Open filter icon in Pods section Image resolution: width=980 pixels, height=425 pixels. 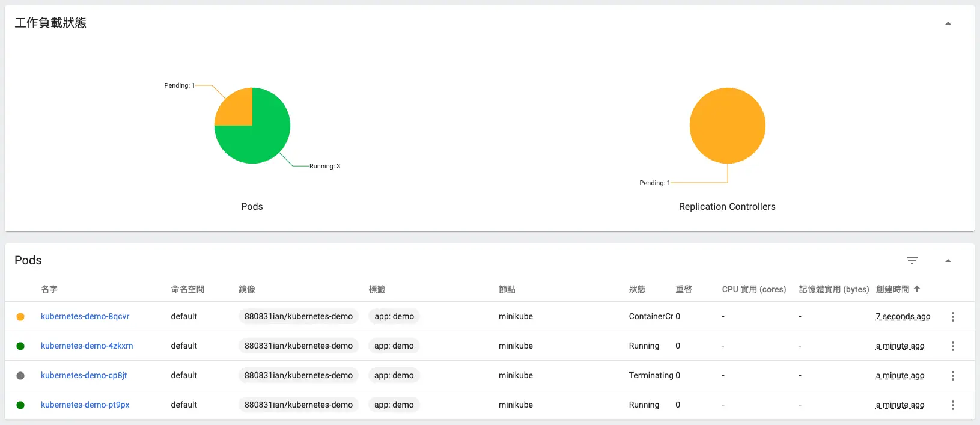[912, 261]
